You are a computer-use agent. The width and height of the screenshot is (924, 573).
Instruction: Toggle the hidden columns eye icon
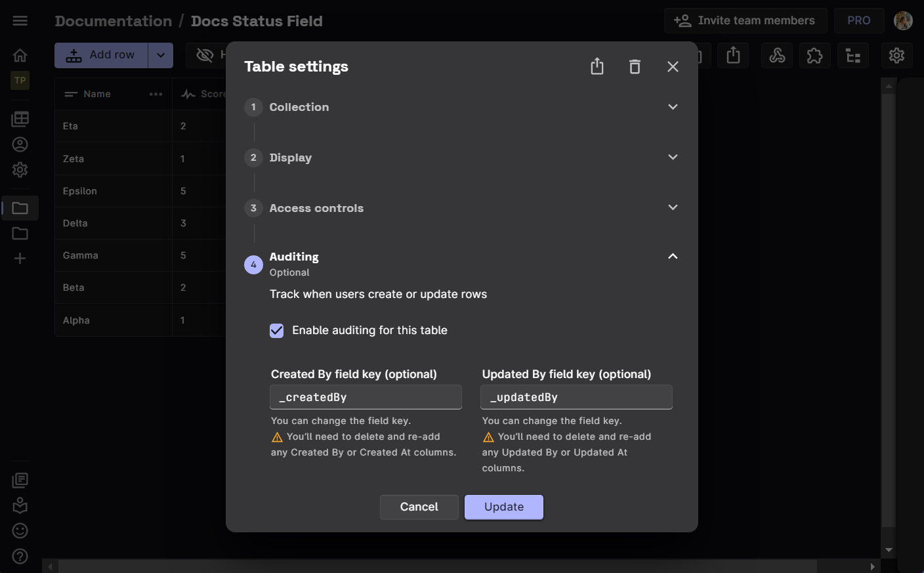click(x=205, y=55)
